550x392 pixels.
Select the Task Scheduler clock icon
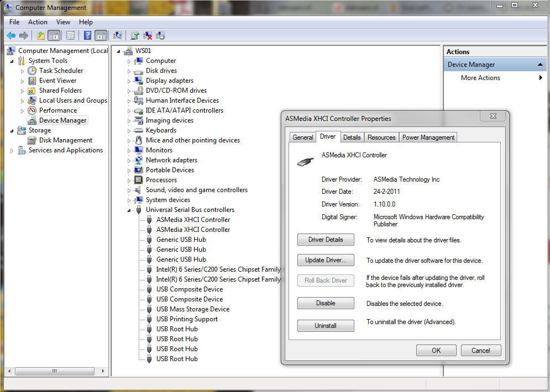click(x=32, y=71)
